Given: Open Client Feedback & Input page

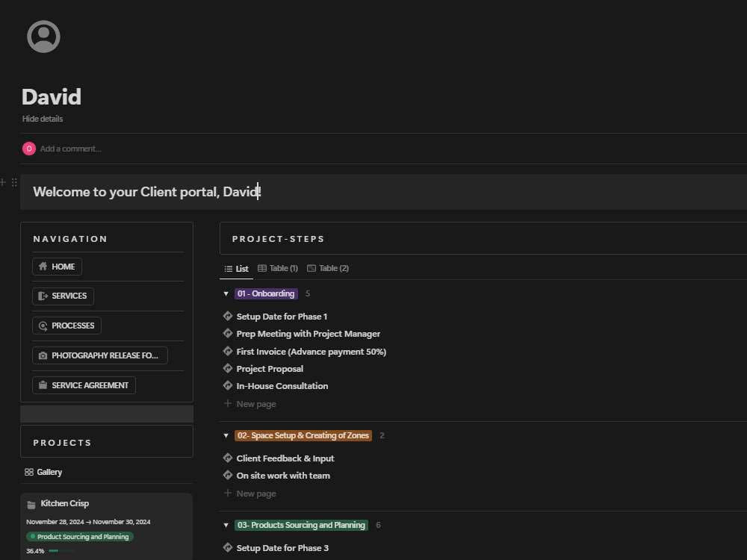Looking at the screenshot, I should (x=285, y=458).
